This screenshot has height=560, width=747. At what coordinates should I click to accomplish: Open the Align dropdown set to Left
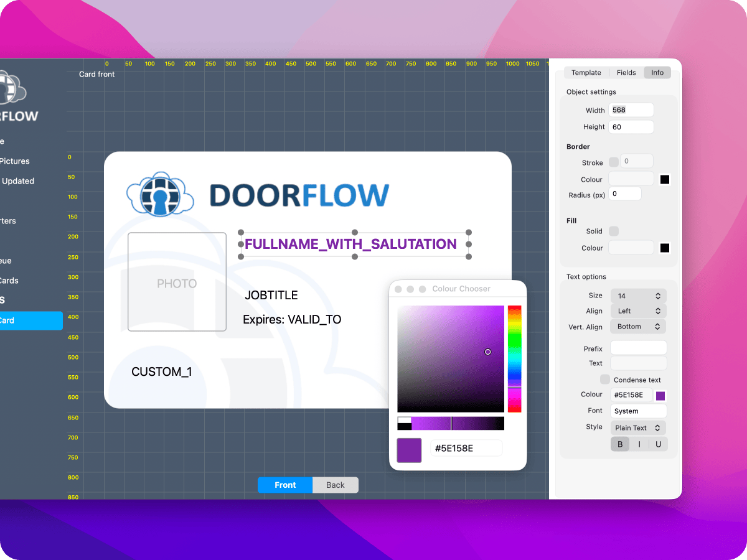pos(639,311)
